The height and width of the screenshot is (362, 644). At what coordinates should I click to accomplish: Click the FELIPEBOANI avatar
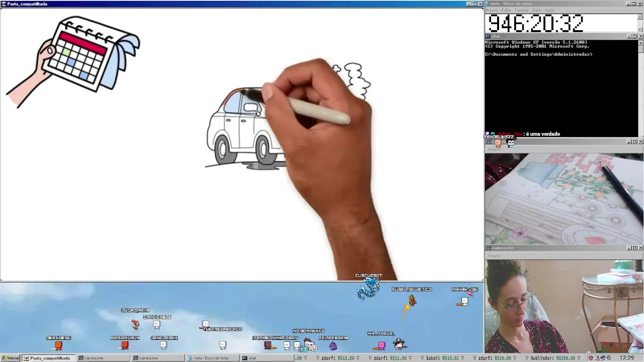coord(333,346)
